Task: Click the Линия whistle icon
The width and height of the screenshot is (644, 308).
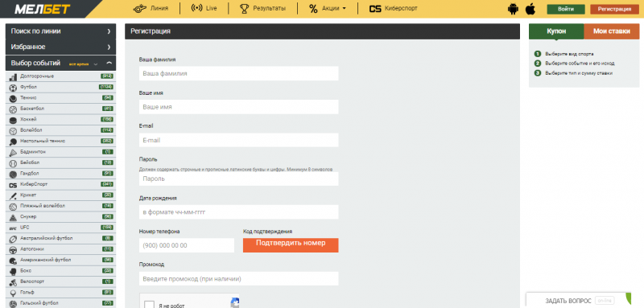Action: click(x=139, y=8)
